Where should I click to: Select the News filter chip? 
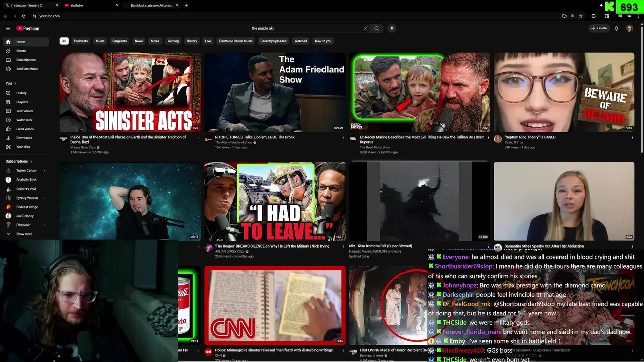click(139, 41)
